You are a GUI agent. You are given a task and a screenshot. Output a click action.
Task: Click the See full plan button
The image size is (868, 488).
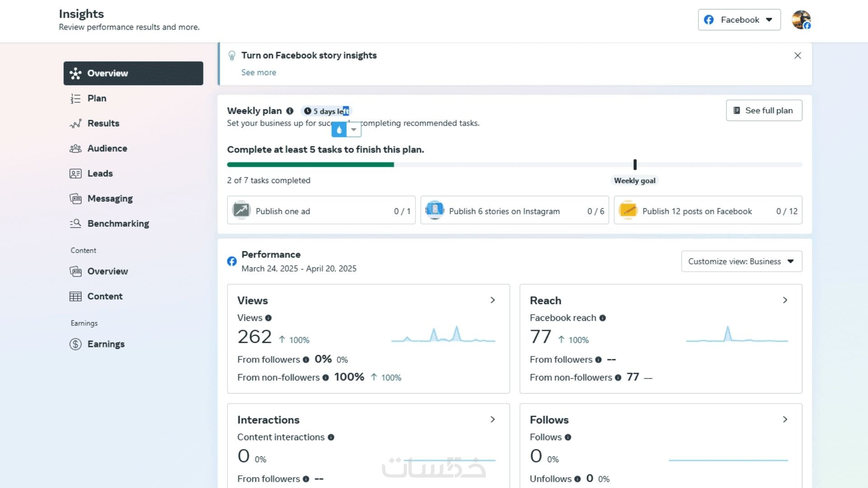coord(764,111)
